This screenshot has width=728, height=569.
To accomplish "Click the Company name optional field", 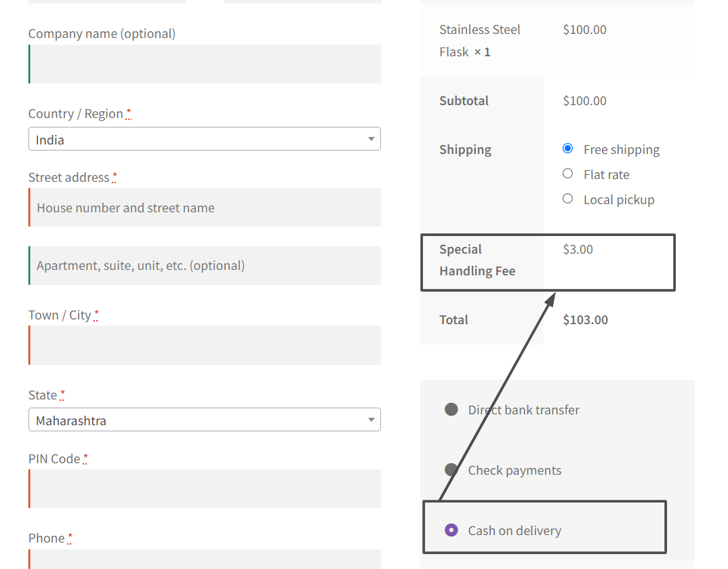I will coord(204,64).
